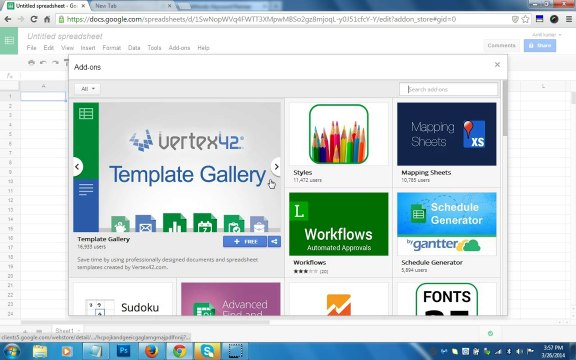This screenshot has height=360, width=576.
Task: Open the Snipping Tool taskbar icon
Action: coord(235,352)
